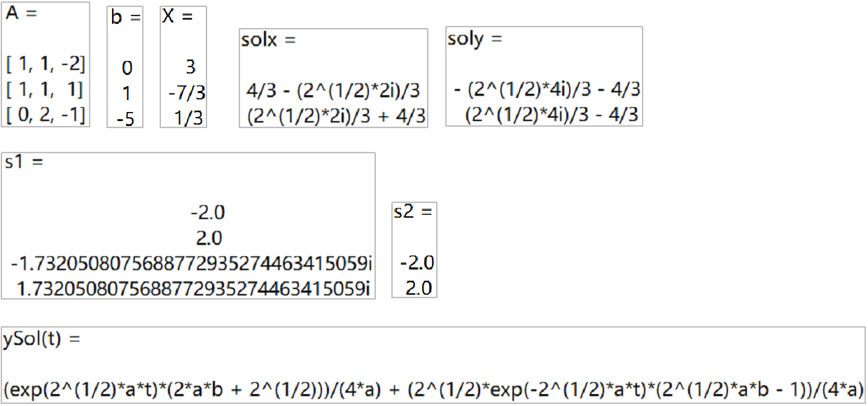Click the 'b =' vector label
The width and height of the screenshot is (868, 406).
[x=126, y=17]
